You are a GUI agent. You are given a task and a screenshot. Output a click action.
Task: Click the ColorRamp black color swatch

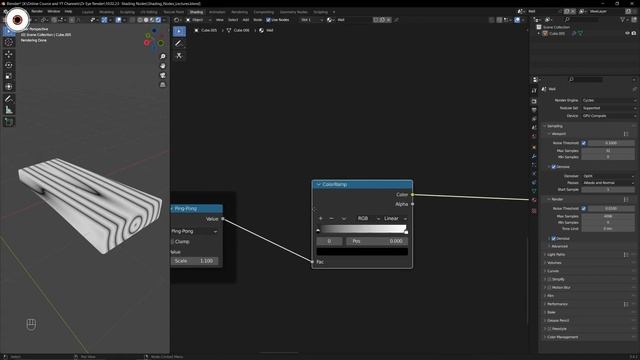(362, 252)
